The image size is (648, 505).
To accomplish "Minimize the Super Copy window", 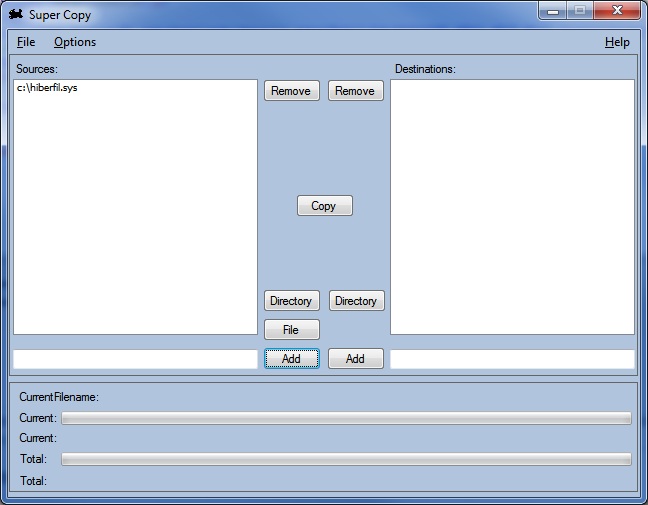I will click(553, 11).
